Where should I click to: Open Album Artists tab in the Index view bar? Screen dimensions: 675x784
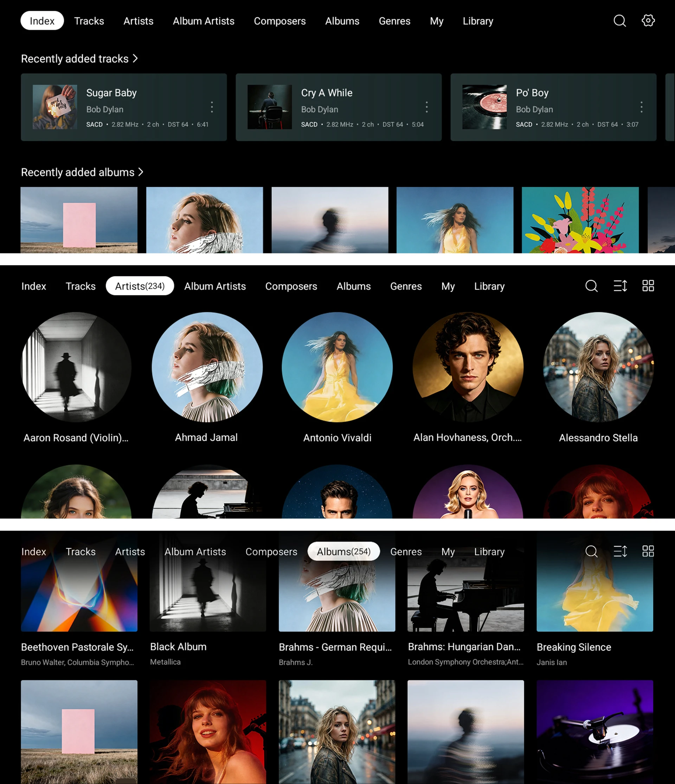(204, 21)
